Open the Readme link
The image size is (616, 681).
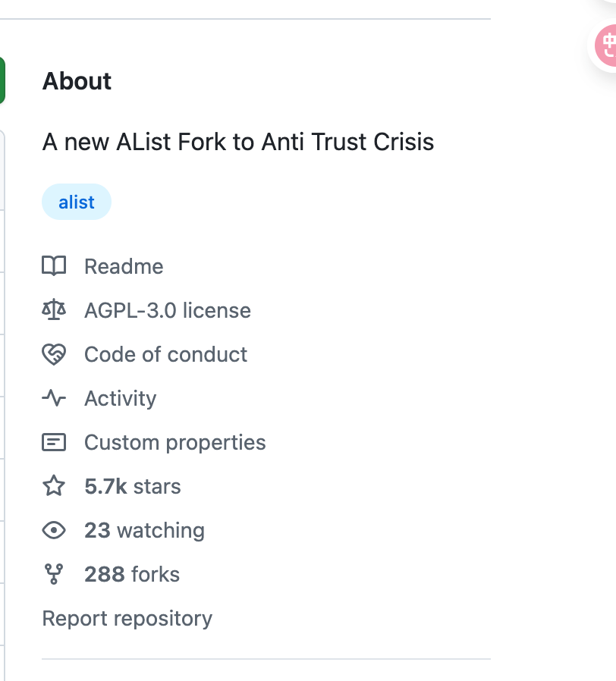(124, 266)
